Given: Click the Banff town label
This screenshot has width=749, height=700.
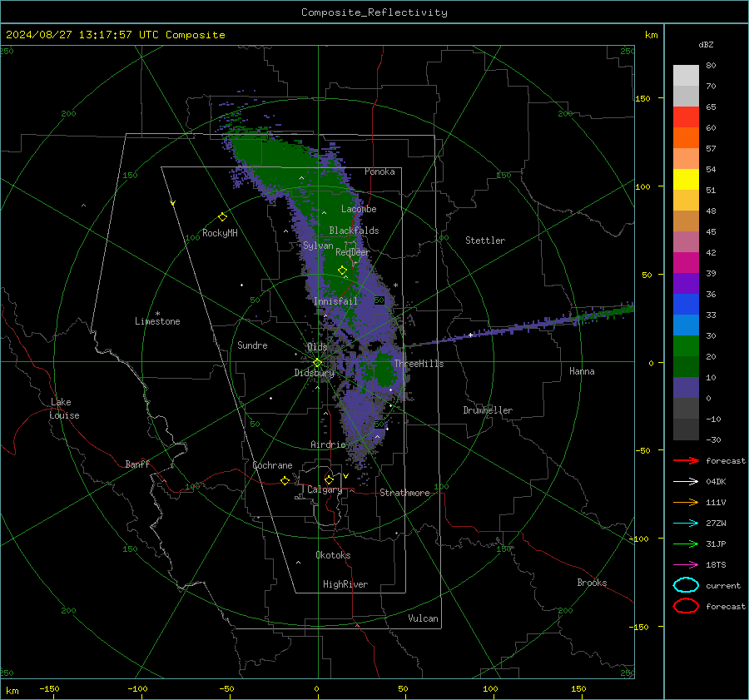Looking at the screenshot, I should [x=137, y=464].
